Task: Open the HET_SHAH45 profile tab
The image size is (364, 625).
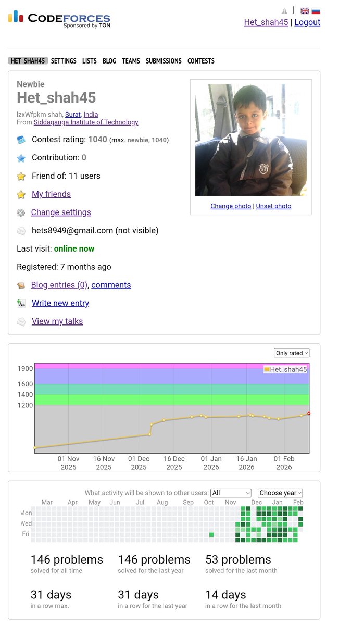Action: (28, 61)
